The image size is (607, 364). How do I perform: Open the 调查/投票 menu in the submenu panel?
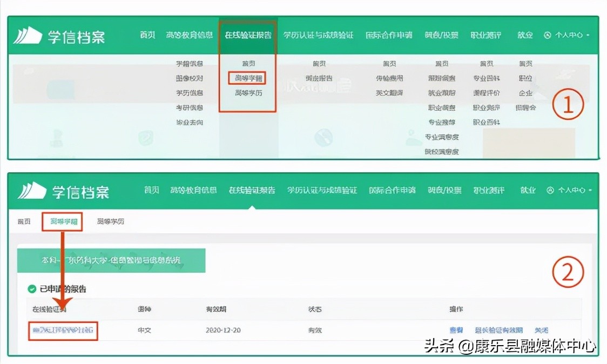point(441,35)
